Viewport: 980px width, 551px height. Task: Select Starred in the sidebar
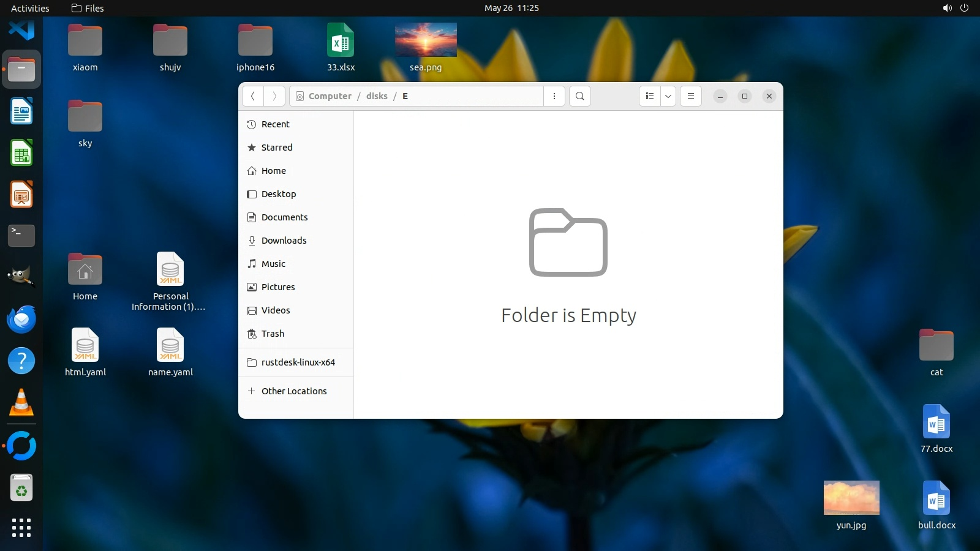[277, 148]
